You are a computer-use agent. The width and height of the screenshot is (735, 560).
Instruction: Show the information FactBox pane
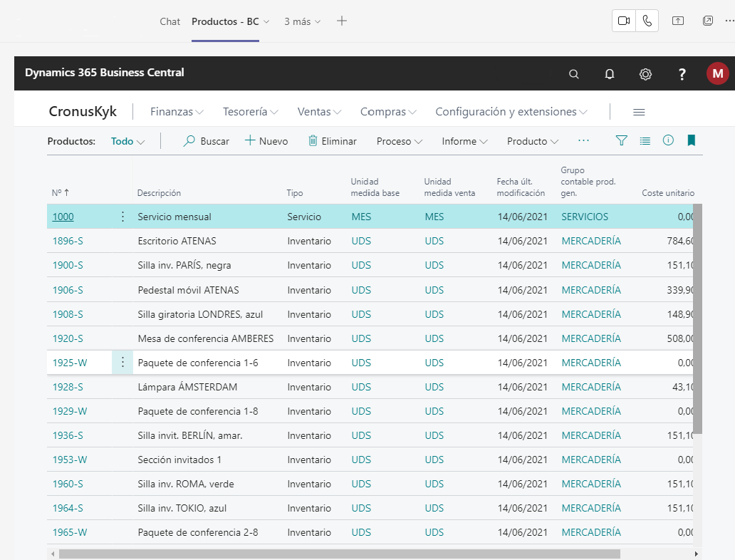click(x=668, y=140)
